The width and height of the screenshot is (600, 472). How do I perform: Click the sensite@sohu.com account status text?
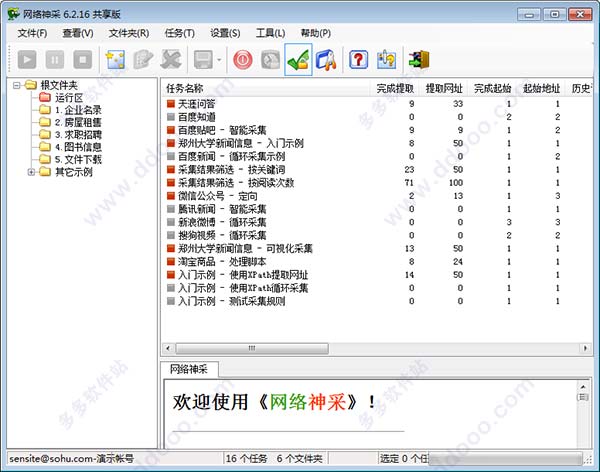tap(72, 458)
